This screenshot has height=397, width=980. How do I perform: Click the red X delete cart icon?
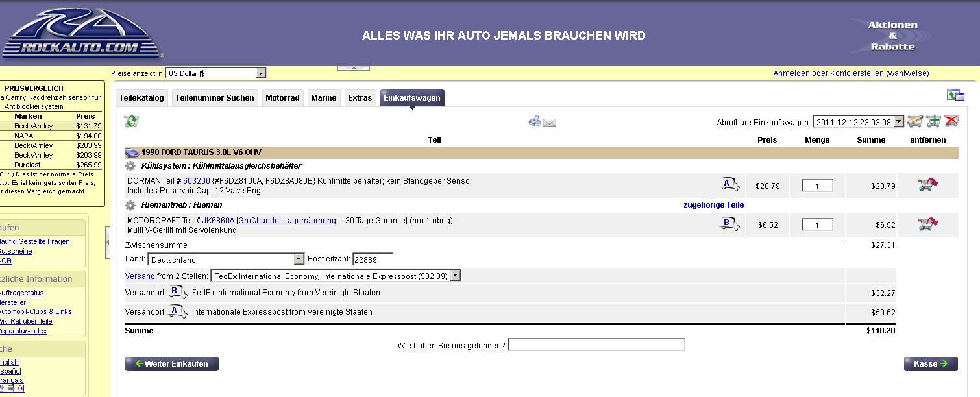(951, 121)
